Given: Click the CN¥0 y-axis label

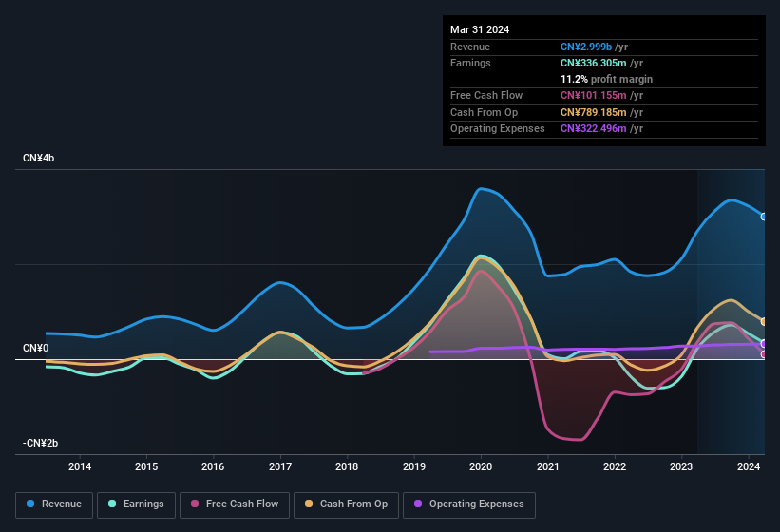Looking at the screenshot, I should (36, 348).
